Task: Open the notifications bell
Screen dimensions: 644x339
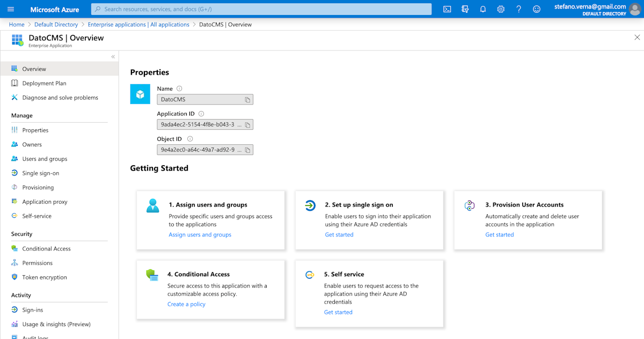Action: pos(482,9)
